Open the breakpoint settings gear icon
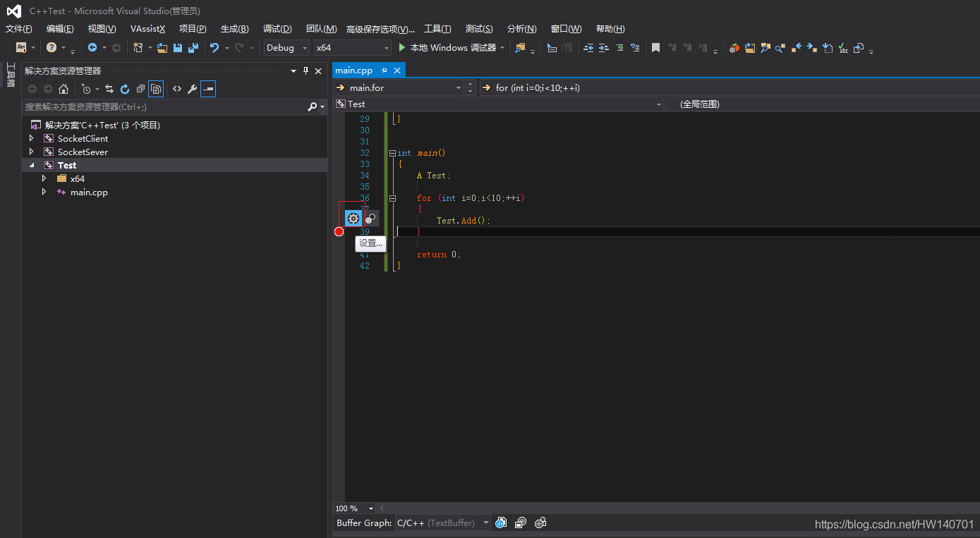980x538 pixels. tap(353, 219)
